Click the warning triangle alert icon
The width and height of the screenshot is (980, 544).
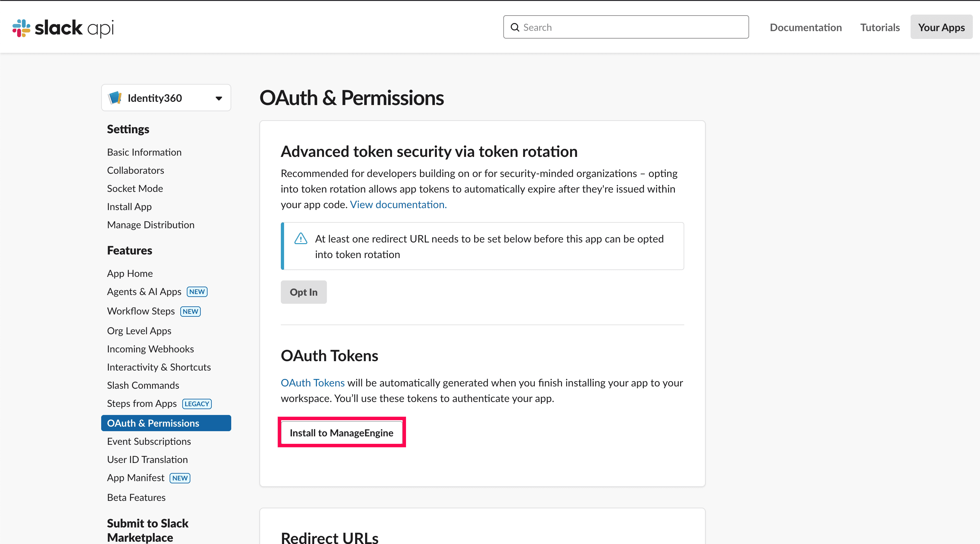pos(301,239)
